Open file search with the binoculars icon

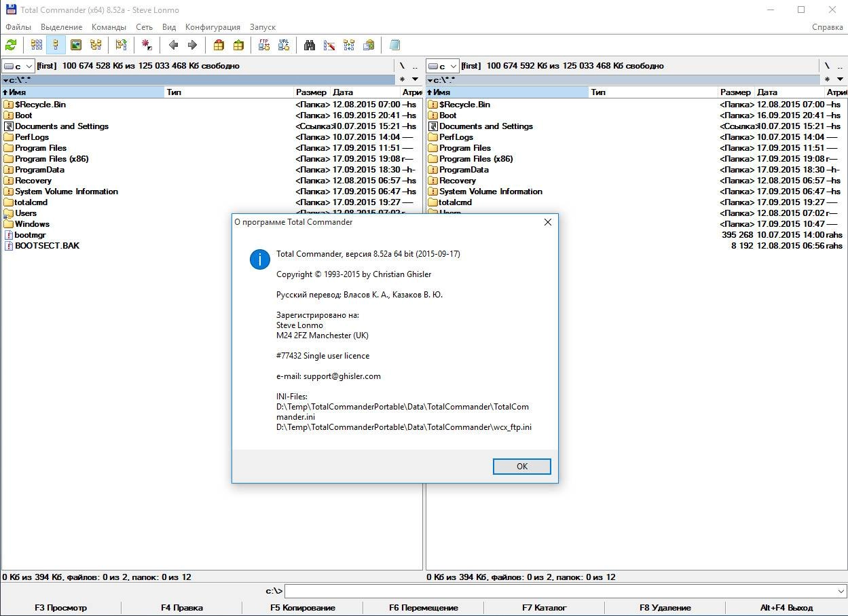tap(310, 45)
